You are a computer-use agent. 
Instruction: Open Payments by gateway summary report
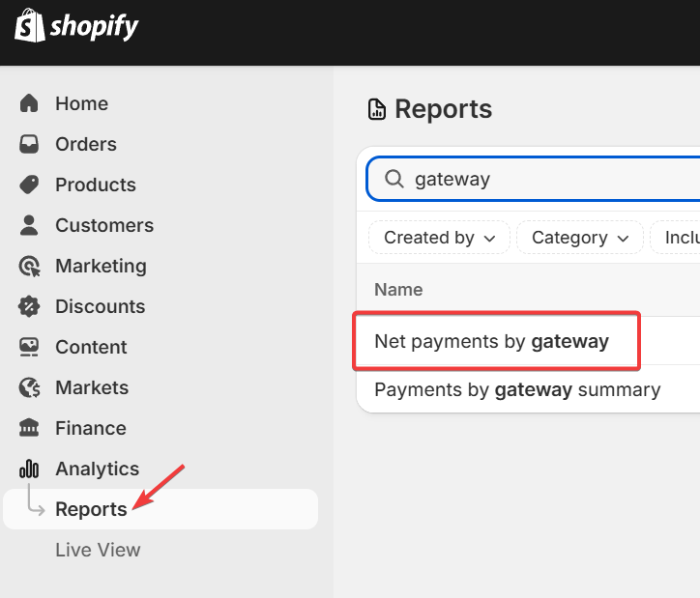point(516,389)
